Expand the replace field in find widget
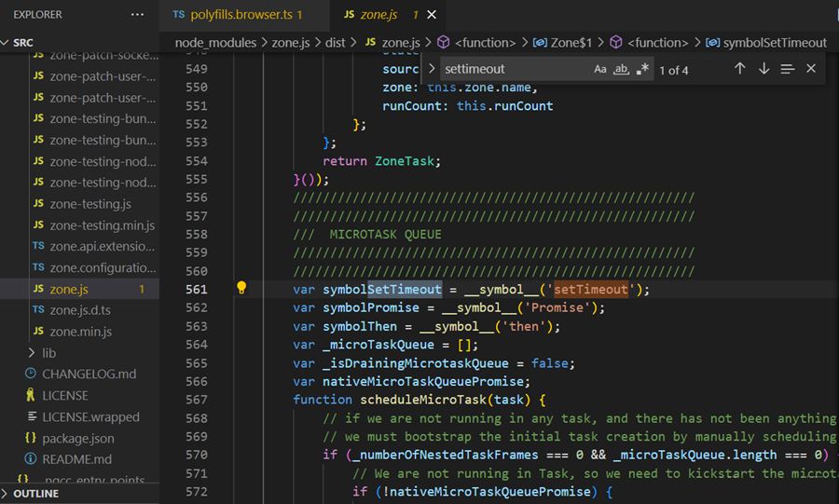Viewport: 839px width, 504px height. click(431, 69)
